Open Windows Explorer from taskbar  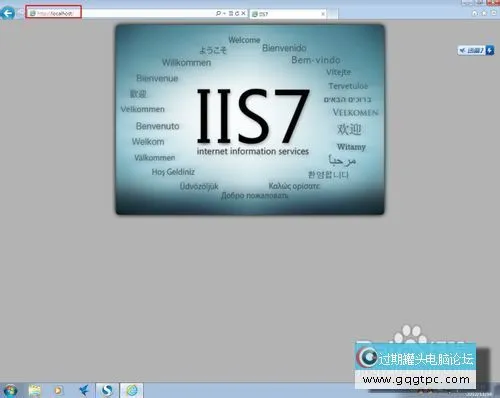pos(35,390)
